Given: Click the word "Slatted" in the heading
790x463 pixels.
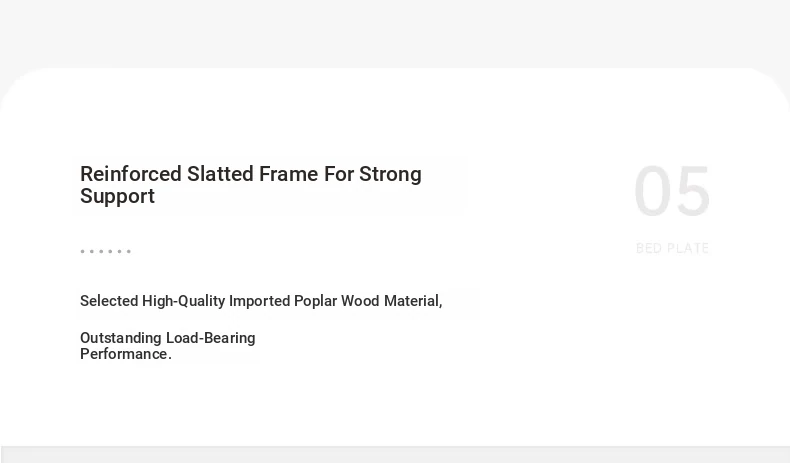Looking at the screenshot, I should (x=220, y=174).
